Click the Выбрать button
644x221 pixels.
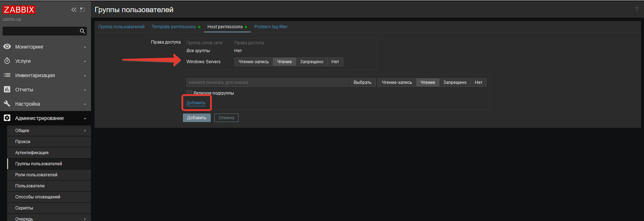click(x=362, y=83)
